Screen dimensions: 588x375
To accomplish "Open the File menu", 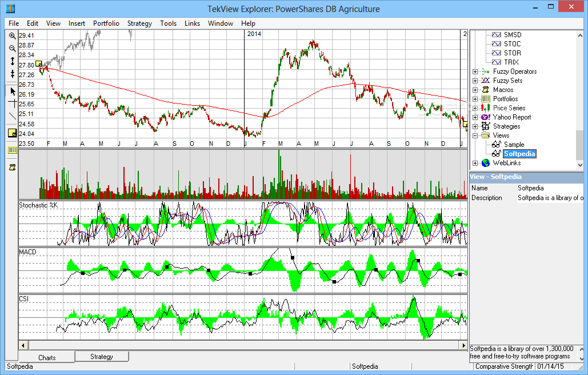I will 14,23.
